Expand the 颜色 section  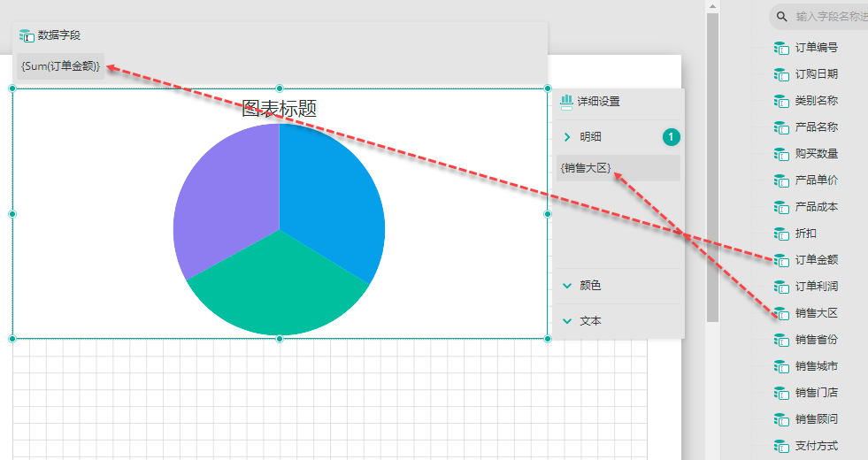click(x=567, y=286)
